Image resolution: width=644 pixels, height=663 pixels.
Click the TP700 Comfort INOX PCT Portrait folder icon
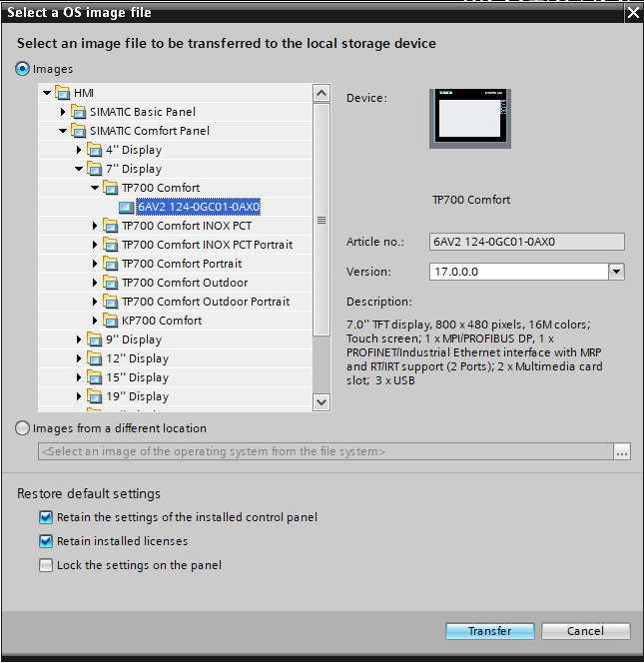pyautogui.click(x=111, y=245)
